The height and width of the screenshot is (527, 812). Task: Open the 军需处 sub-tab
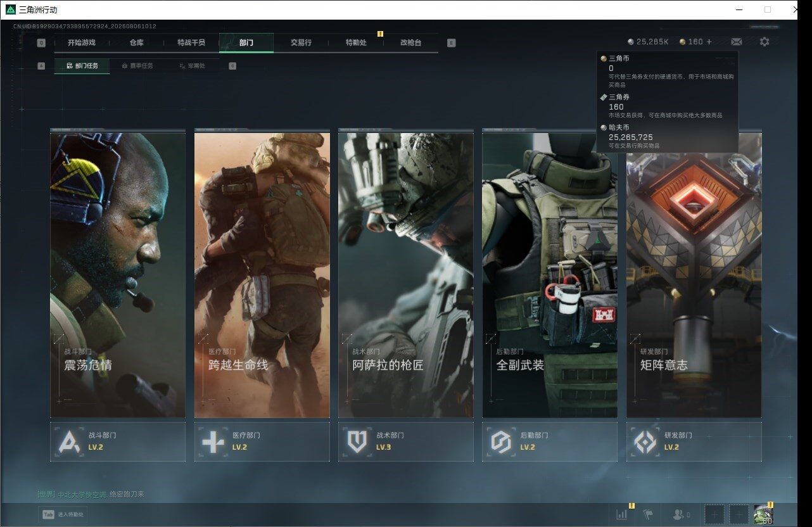pos(192,66)
